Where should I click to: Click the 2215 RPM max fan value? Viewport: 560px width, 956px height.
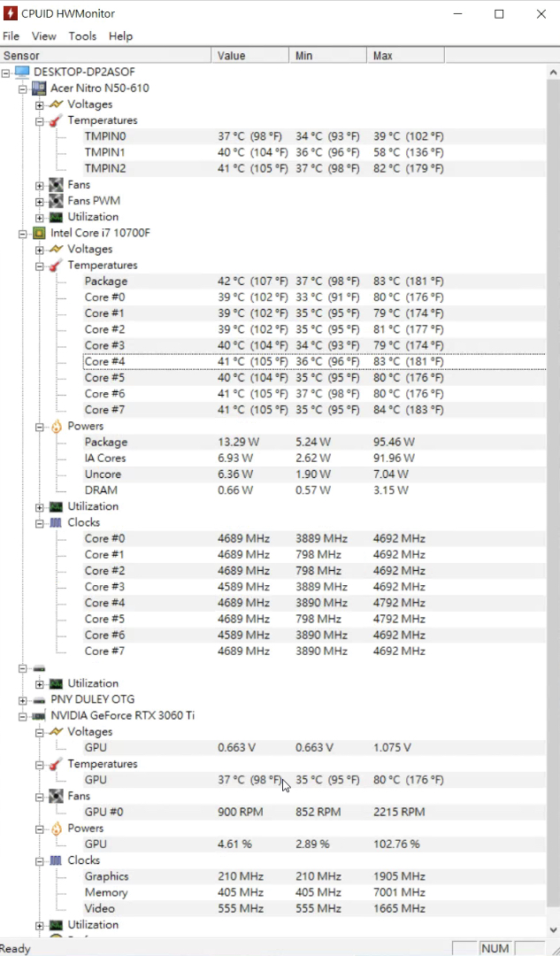click(x=399, y=812)
